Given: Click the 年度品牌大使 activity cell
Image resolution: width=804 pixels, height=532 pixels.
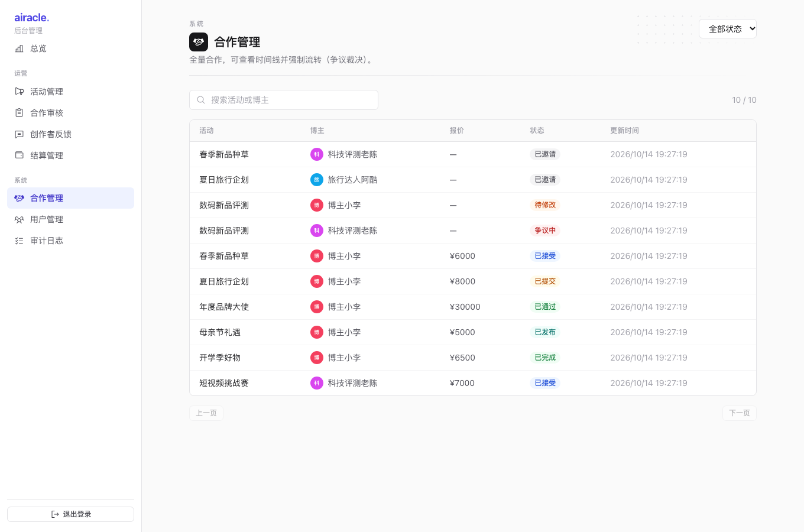Looking at the screenshot, I should point(224,307).
